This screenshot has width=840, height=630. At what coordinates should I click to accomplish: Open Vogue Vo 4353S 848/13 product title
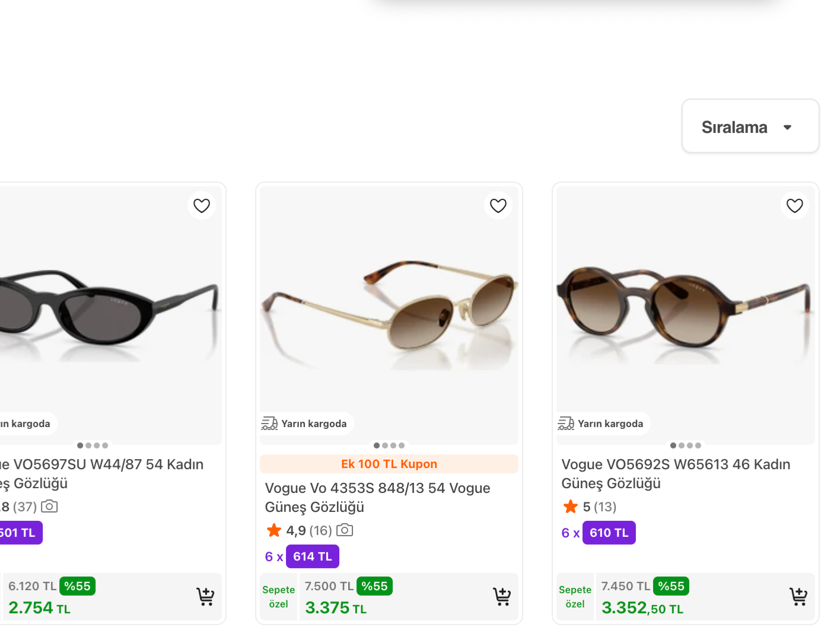click(x=377, y=497)
